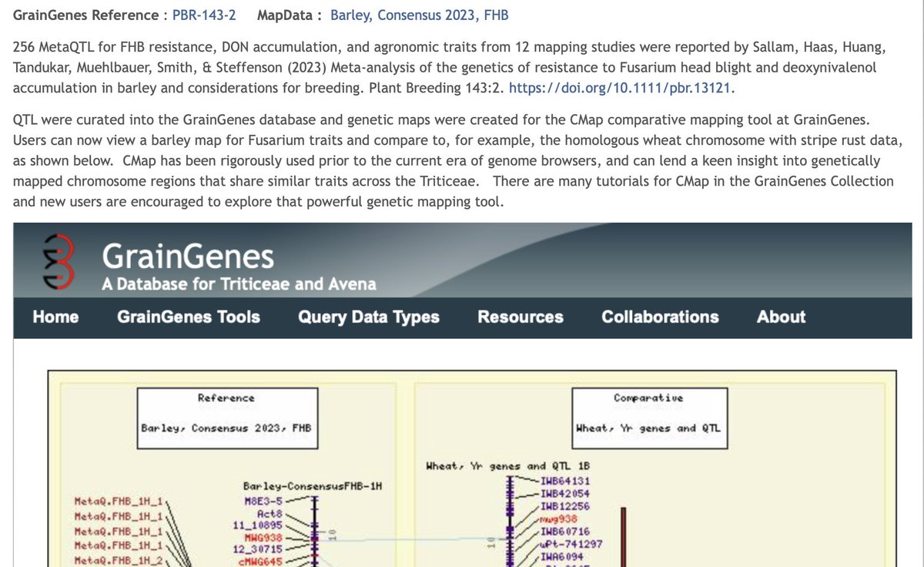Select red marker MWG938 on the barley map

click(264, 536)
